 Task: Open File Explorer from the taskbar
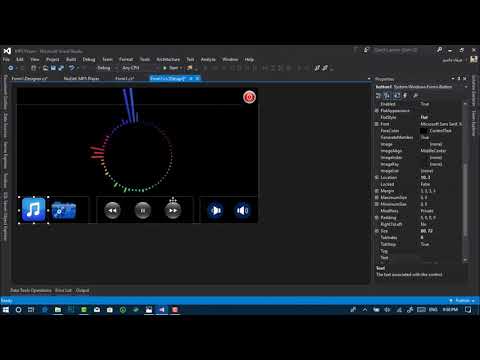[x=58, y=310]
